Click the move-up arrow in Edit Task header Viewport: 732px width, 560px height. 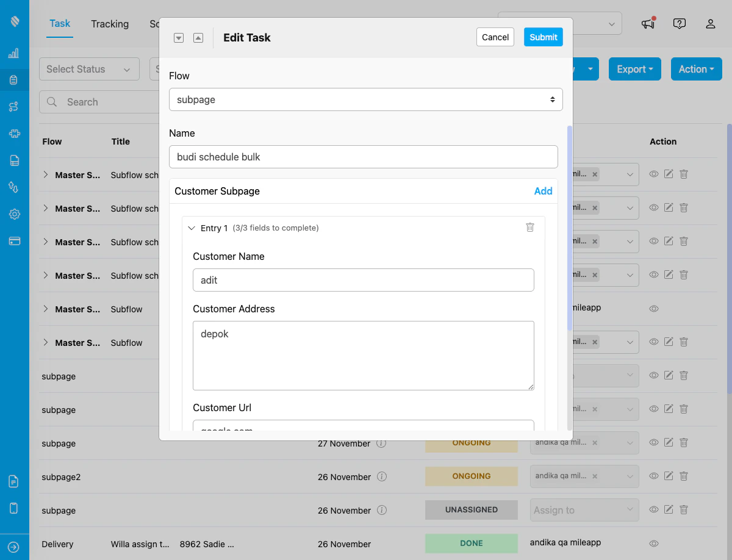point(198,38)
